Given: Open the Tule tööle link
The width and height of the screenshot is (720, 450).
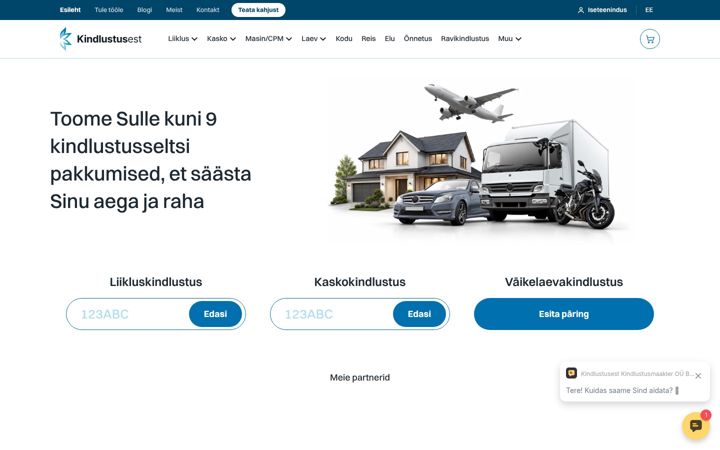Looking at the screenshot, I should (109, 10).
